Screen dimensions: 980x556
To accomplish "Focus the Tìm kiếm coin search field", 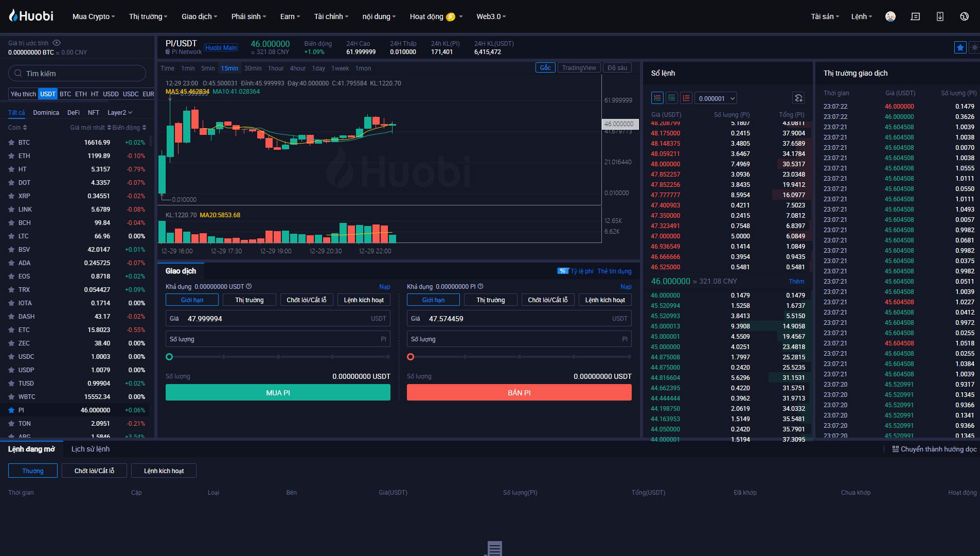I will point(77,73).
